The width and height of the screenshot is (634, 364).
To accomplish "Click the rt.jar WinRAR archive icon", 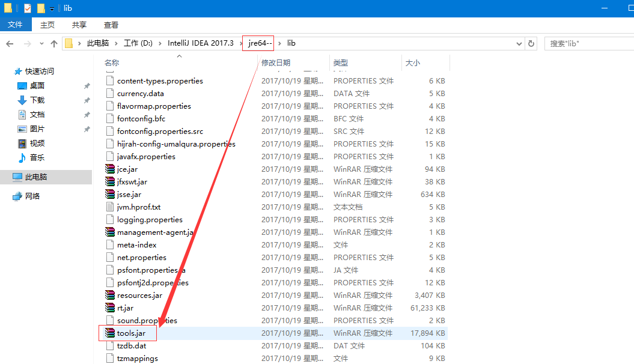I will pos(109,308).
